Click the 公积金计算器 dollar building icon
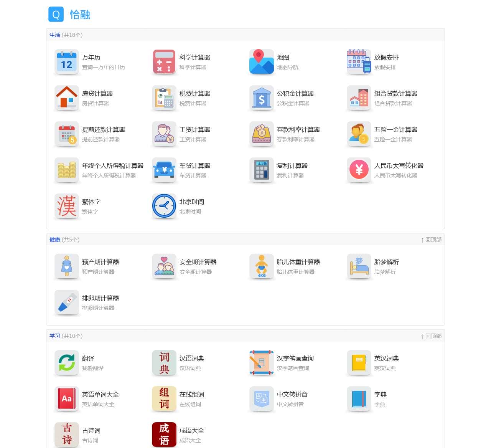 (x=262, y=98)
